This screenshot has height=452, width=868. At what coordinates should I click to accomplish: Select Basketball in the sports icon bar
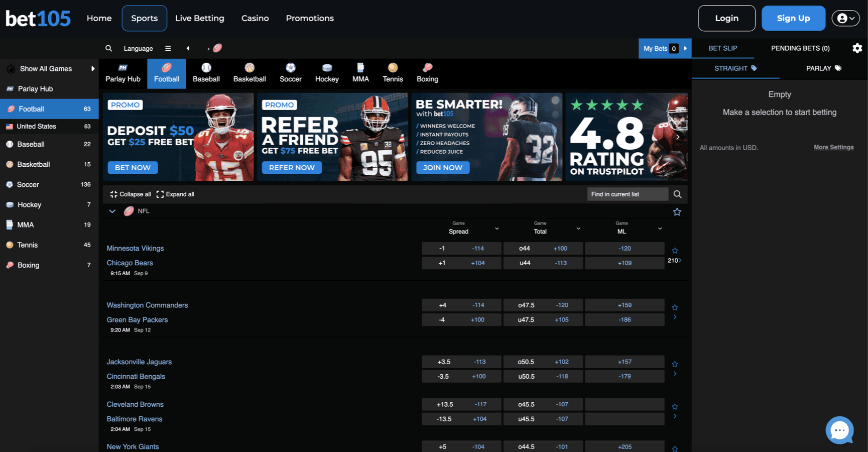[250, 73]
